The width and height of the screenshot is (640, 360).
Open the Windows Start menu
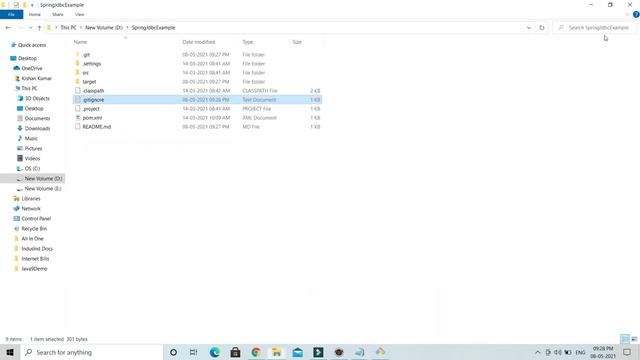(10, 352)
